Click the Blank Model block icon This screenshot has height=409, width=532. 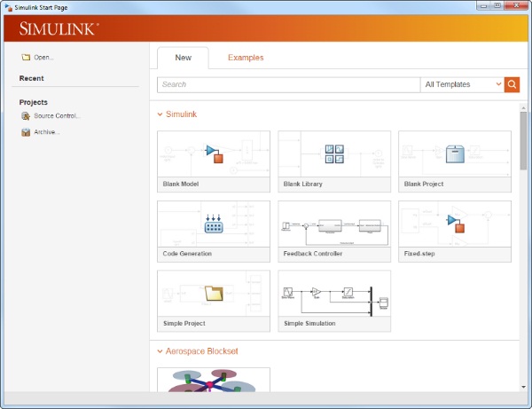[214, 154]
